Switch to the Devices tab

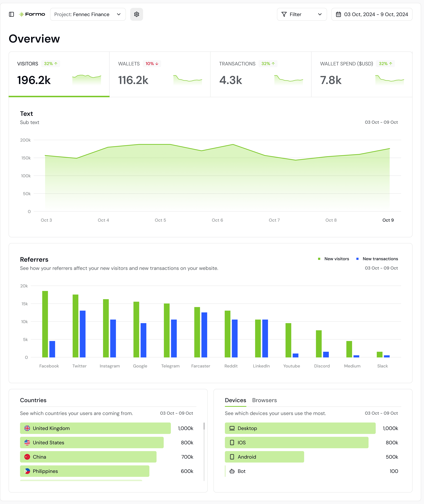[x=235, y=400]
